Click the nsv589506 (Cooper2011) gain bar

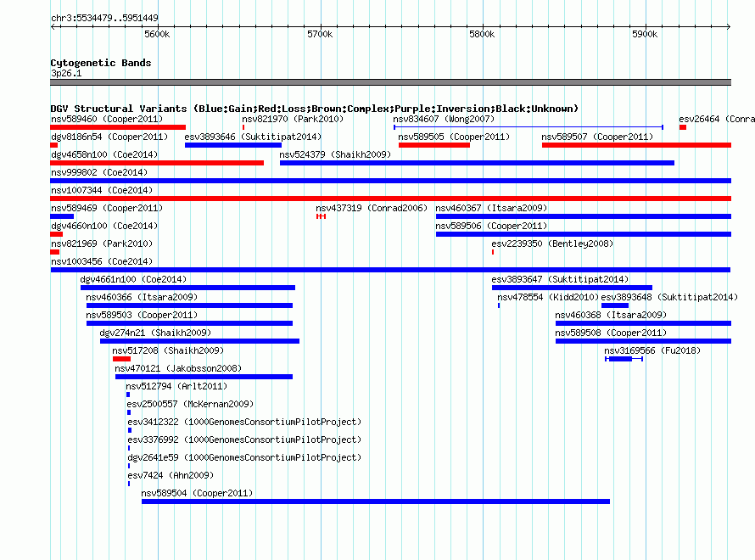click(x=584, y=234)
